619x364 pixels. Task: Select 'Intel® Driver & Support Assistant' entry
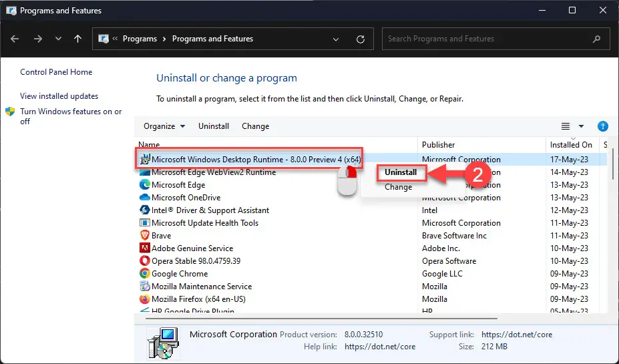click(210, 210)
